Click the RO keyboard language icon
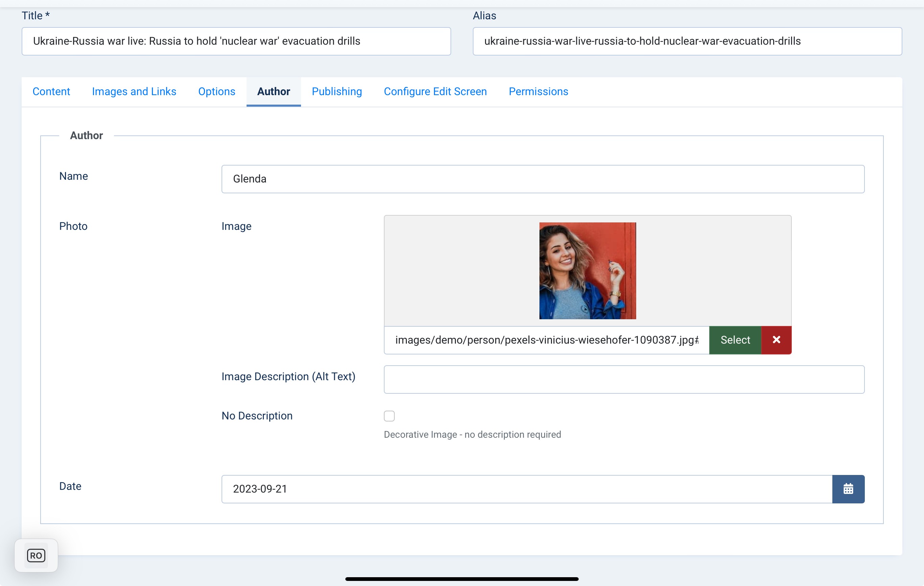This screenshot has height=586, width=924. coord(36,555)
